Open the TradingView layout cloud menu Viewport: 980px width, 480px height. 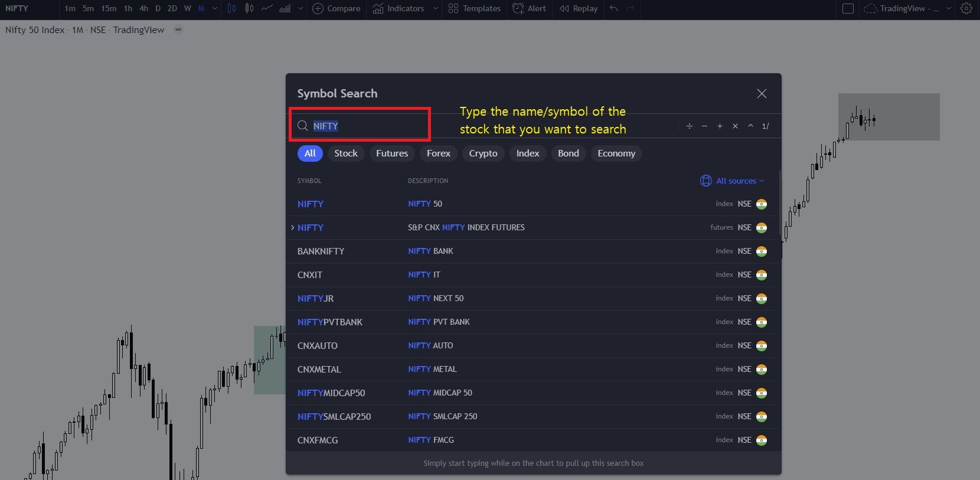tap(901, 8)
